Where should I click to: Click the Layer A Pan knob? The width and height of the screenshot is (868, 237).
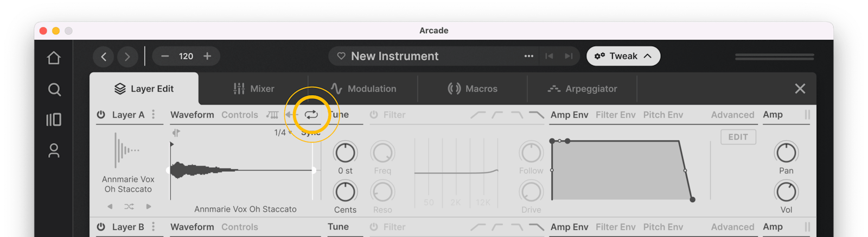click(786, 153)
